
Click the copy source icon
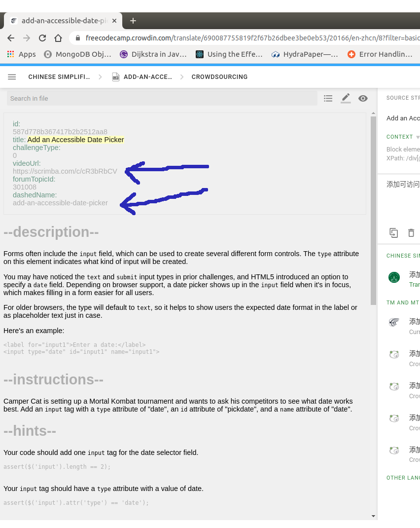point(394,233)
